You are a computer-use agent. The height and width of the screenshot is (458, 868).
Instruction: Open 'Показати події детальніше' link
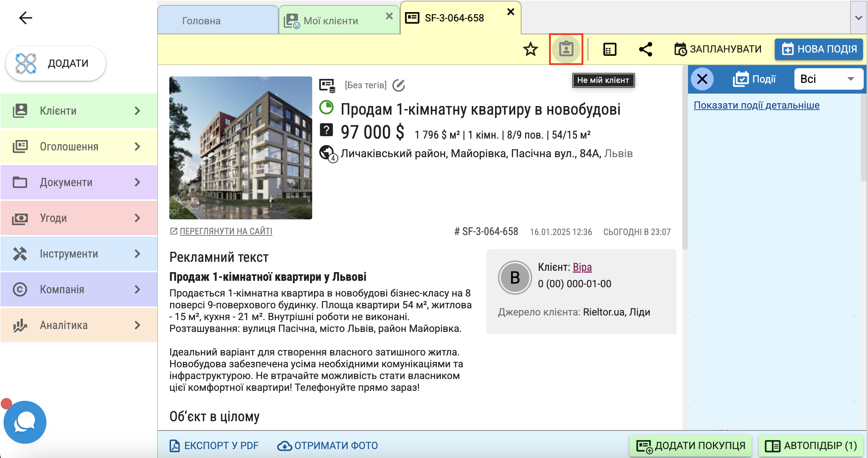click(x=757, y=105)
